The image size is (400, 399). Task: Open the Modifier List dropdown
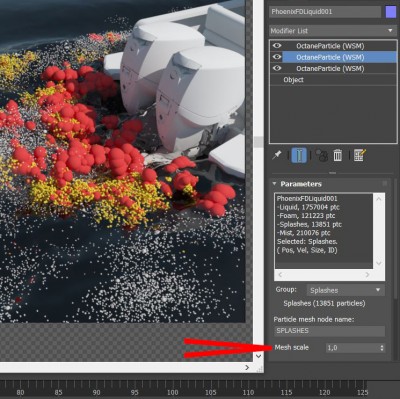tap(333, 31)
